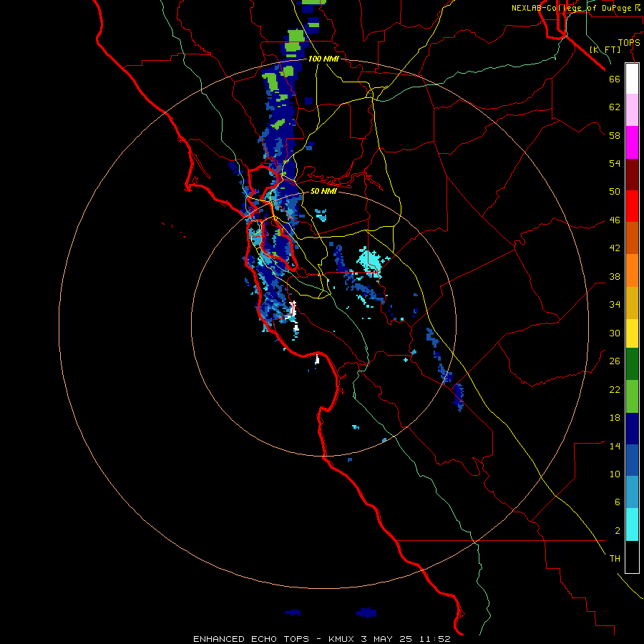This screenshot has width=644, height=644.
Task: Click the 14 legend scale value
Action: point(615,446)
